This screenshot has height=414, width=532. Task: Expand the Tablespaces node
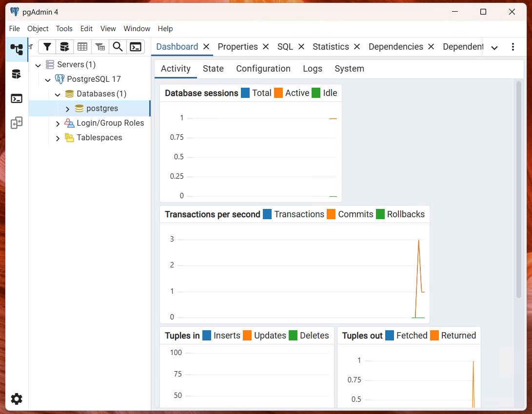click(x=58, y=138)
